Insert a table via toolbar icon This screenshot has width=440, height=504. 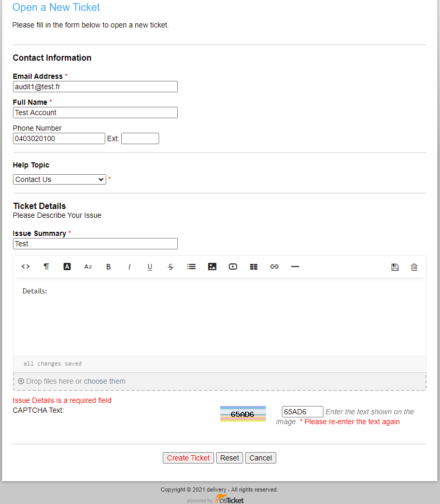pos(253,267)
